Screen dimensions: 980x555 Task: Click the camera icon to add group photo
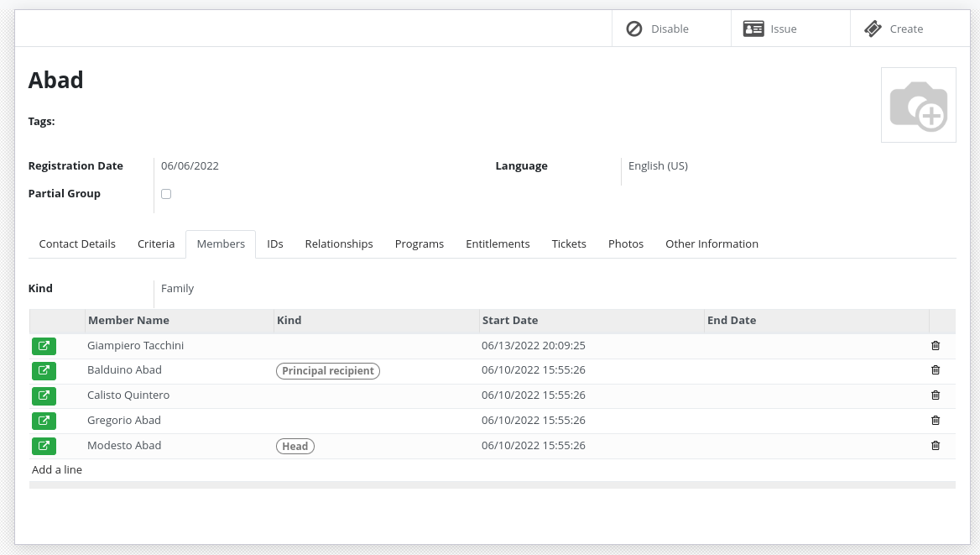pyautogui.click(x=918, y=105)
